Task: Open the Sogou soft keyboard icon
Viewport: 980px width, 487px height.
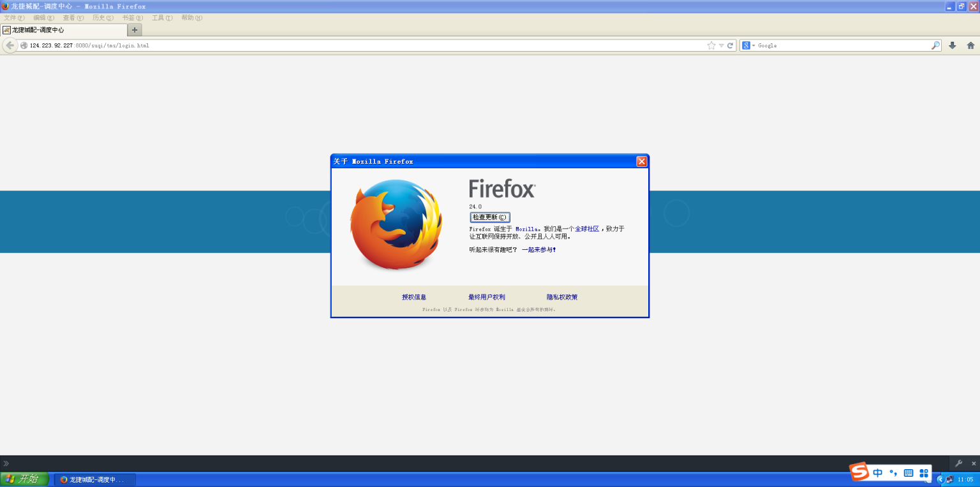Action: point(907,473)
